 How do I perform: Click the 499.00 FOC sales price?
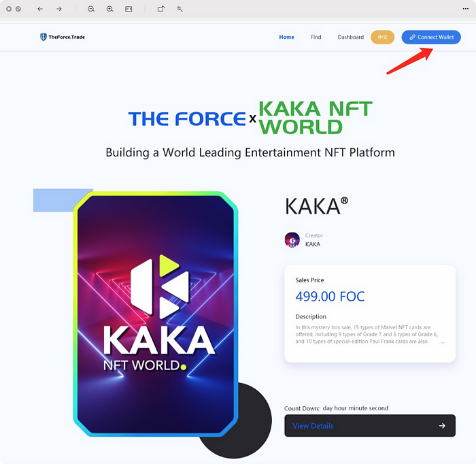click(330, 297)
